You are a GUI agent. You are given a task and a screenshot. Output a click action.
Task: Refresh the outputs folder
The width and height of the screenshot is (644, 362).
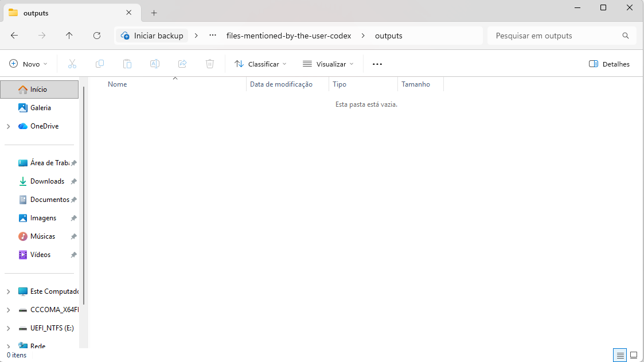[x=97, y=36]
